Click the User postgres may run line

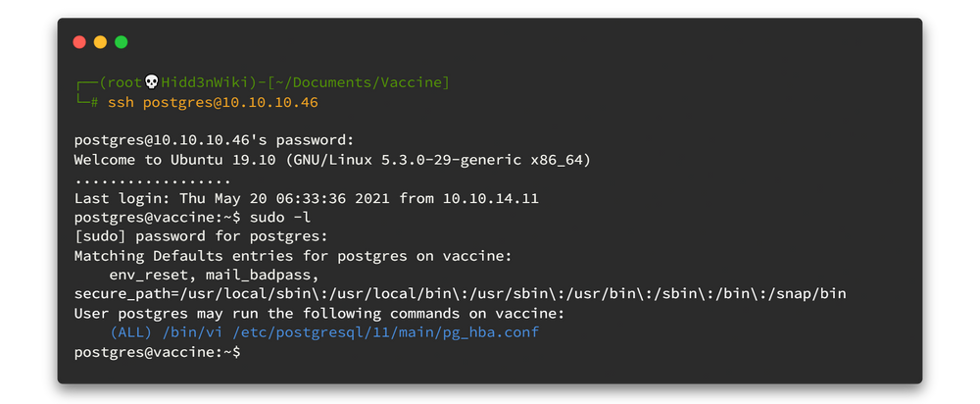pyautogui.click(x=318, y=313)
